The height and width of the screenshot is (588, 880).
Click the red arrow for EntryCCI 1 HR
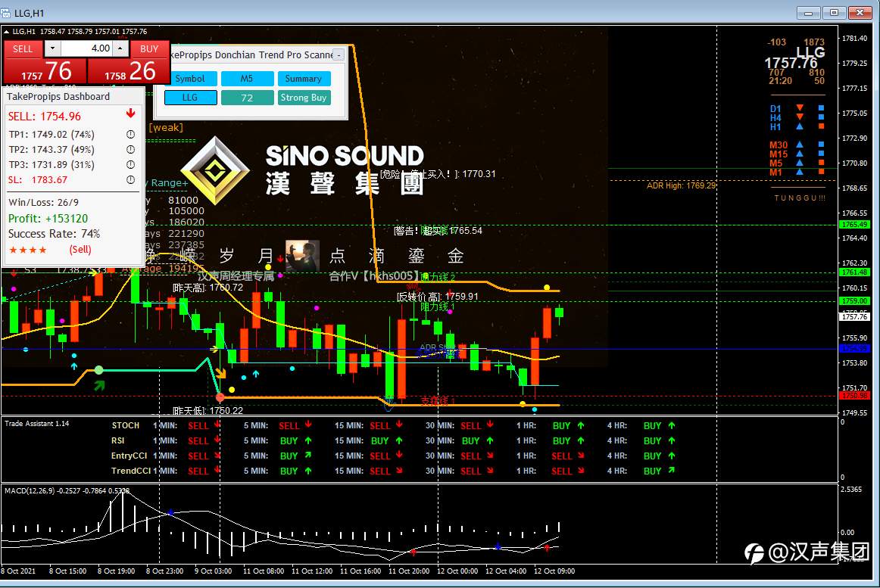click(581, 456)
